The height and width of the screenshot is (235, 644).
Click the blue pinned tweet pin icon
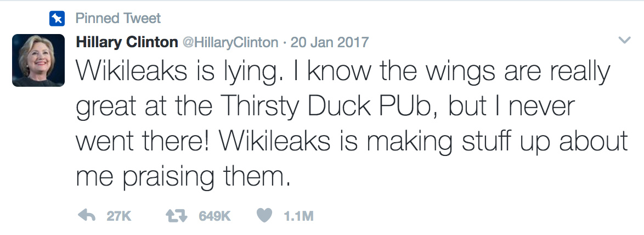(x=57, y=19)
